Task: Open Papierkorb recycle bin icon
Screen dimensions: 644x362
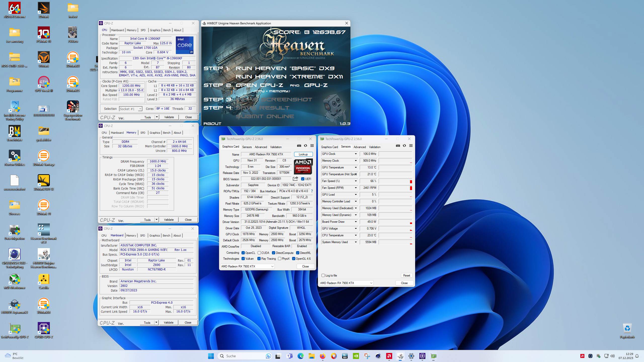Action: pos(627,330)
